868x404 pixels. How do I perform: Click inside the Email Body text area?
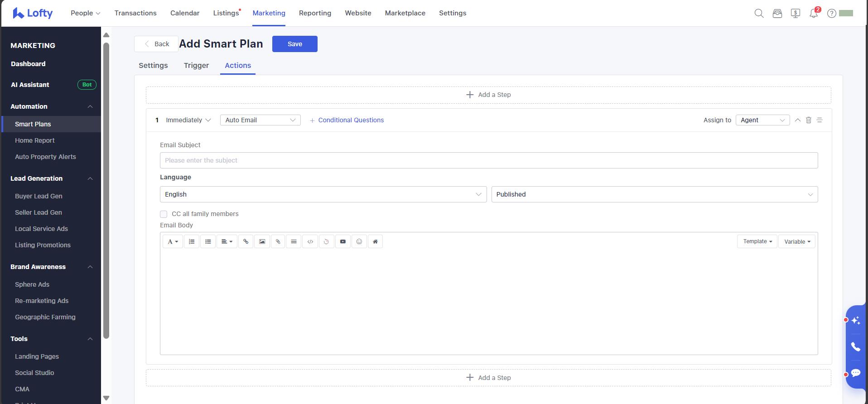click(489, 302)
